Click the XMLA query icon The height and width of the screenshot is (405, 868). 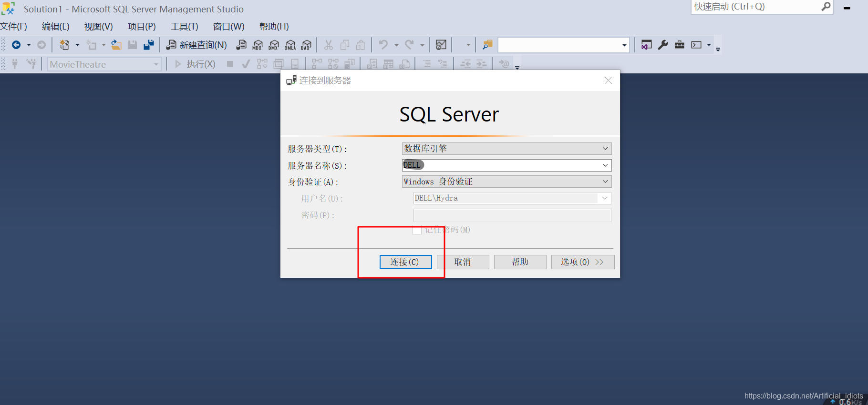click(x=290, y=45)
